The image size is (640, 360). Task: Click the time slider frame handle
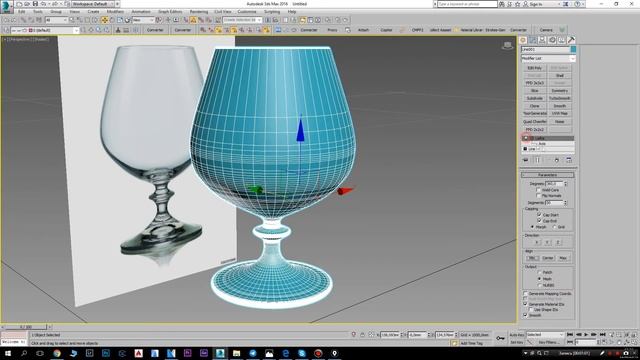26,327
